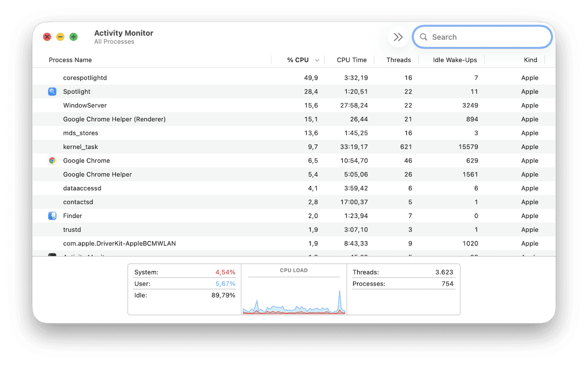
Task: Sort by Kind column header
Action: tap(531, 60)
